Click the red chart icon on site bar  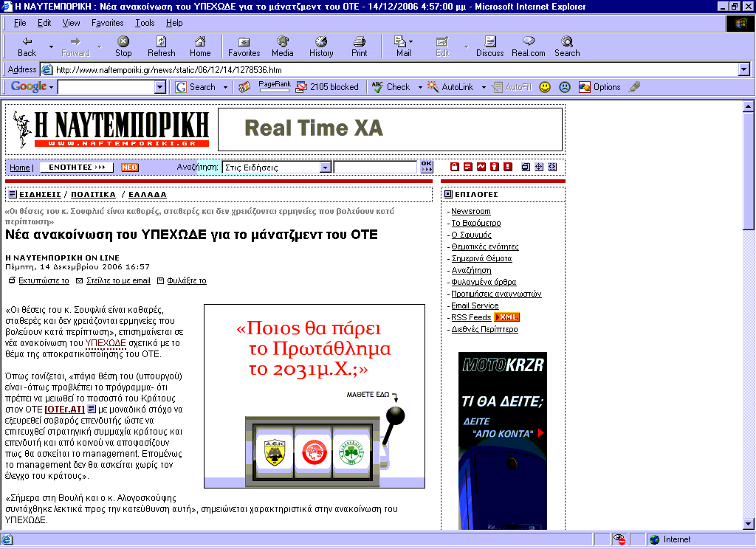pos(481,167)
